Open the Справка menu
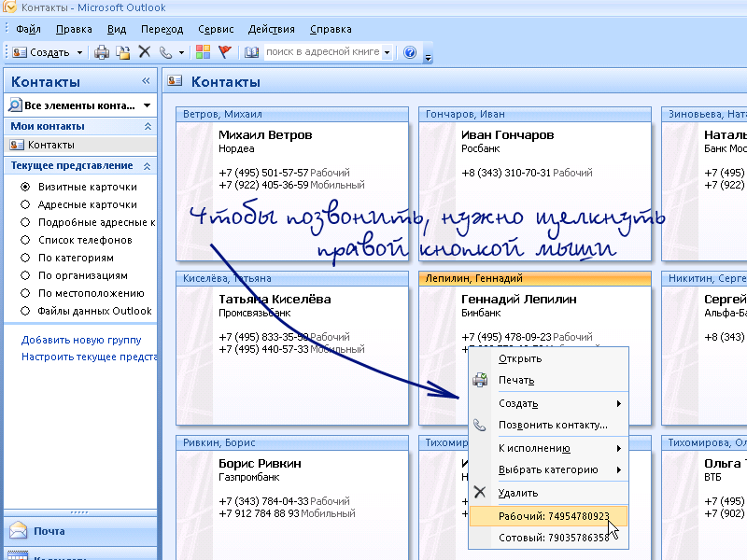 pyautogui.click(x=331, y=29)
